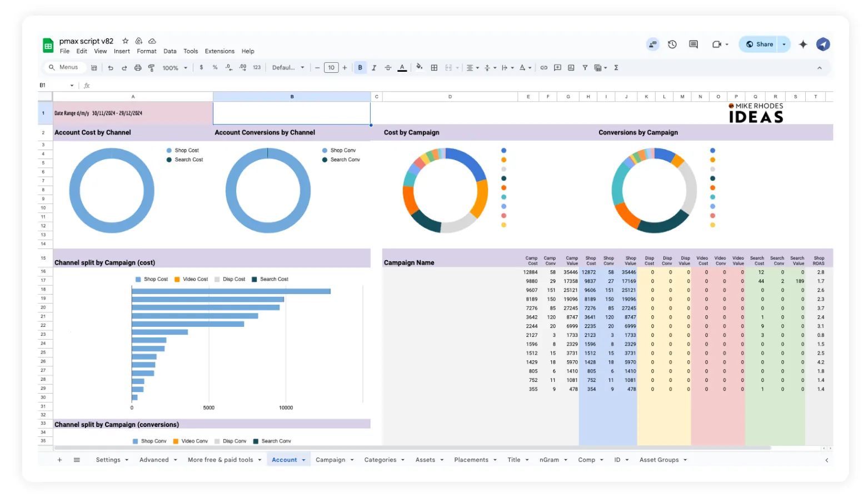Toggle italic formatting button
The width and height of the screenshot is (868, 497).
(x=374, y=68)
